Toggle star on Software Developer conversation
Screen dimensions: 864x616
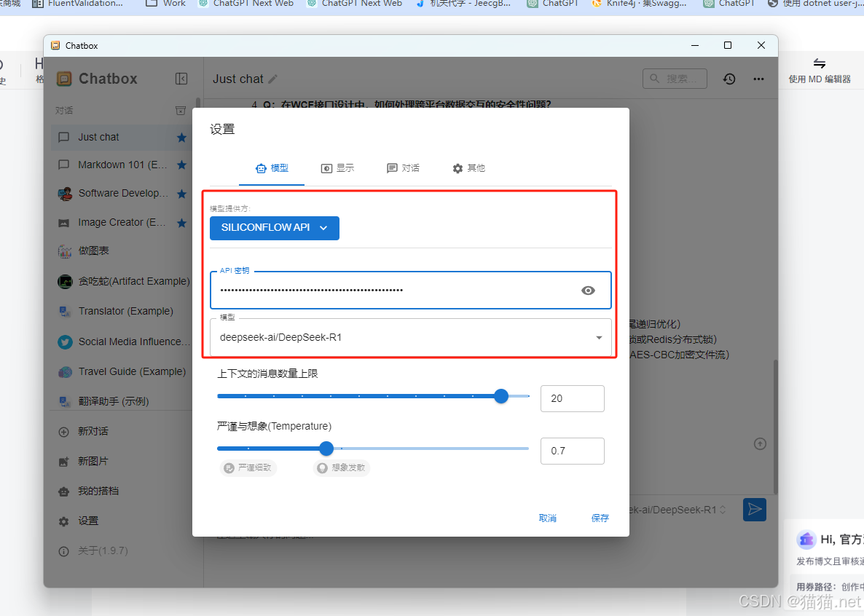[x=181, y=194]
